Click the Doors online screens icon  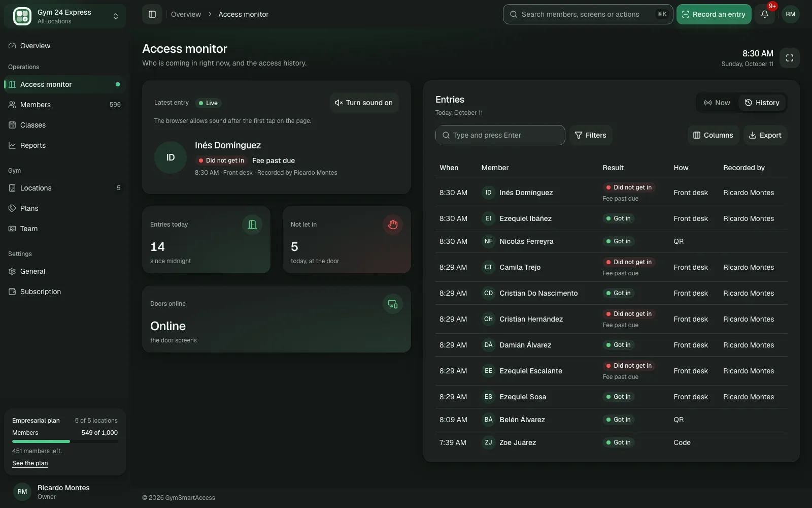coord(393,304)
